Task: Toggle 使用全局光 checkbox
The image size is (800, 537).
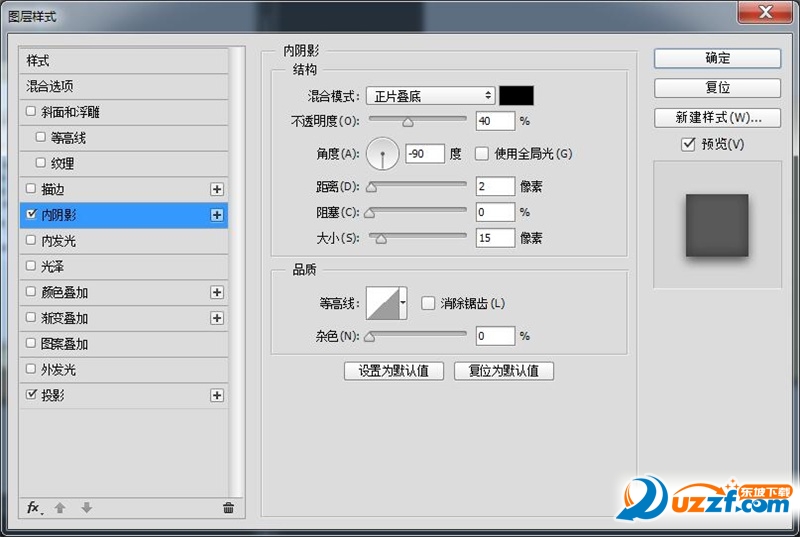Action: 482,154
